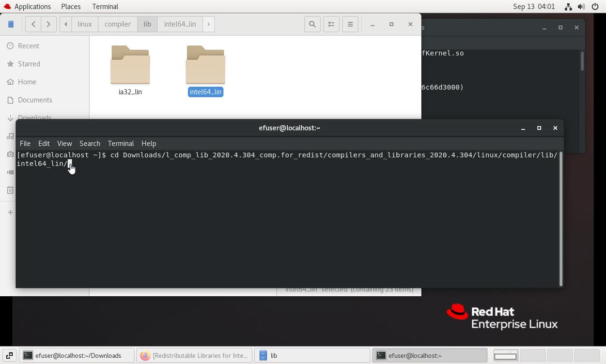Open the Search menu in terminal

[90, 144]
